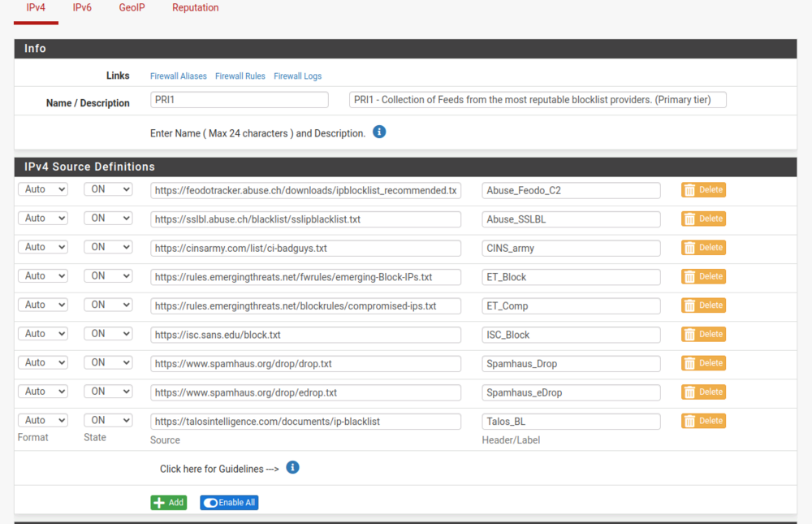Open State dropdown for Abuse_SSLBL row

[108, 219]
